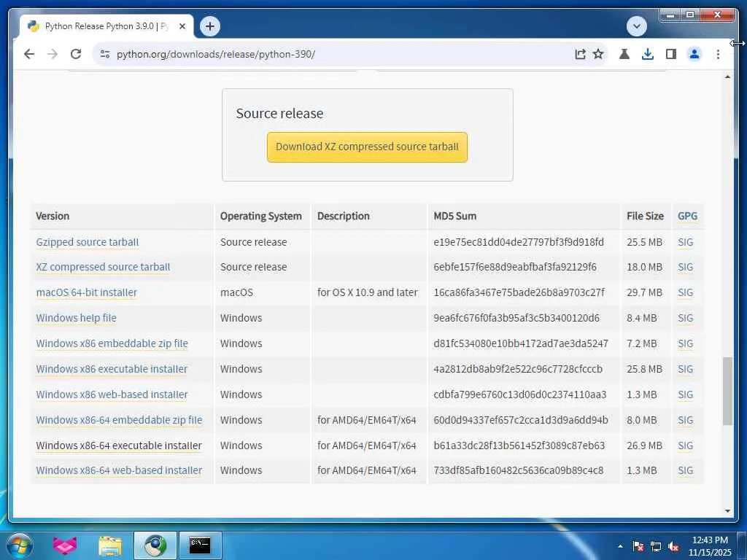Viewport: 747px width, 560px height.
Task: Switch to Chrome taskbar button
Action: click(155, 545)
